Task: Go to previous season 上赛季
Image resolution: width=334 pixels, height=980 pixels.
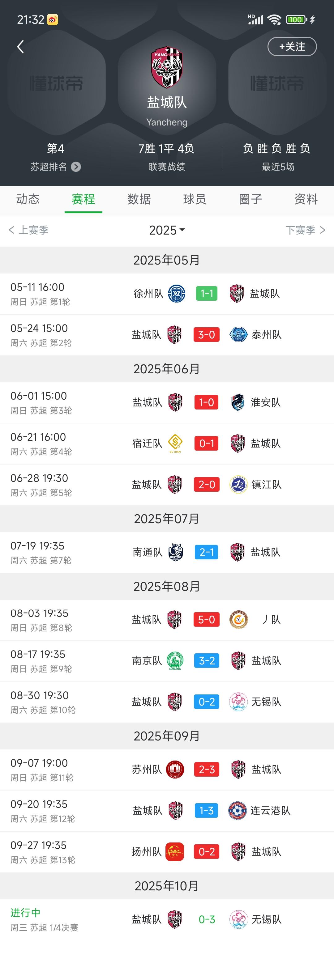Action: pos(29,230)
